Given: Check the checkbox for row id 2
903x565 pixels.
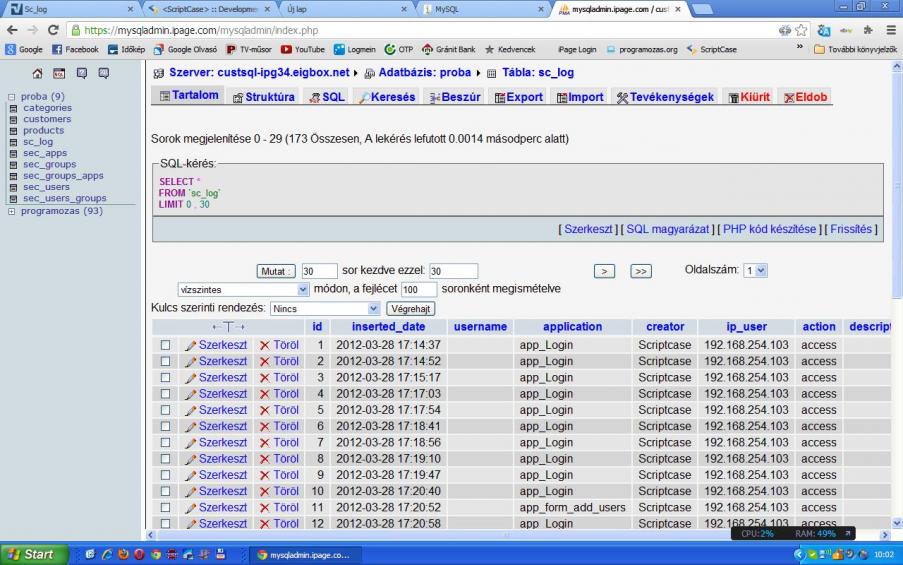Looking at the screenshot, I should 165,361.
